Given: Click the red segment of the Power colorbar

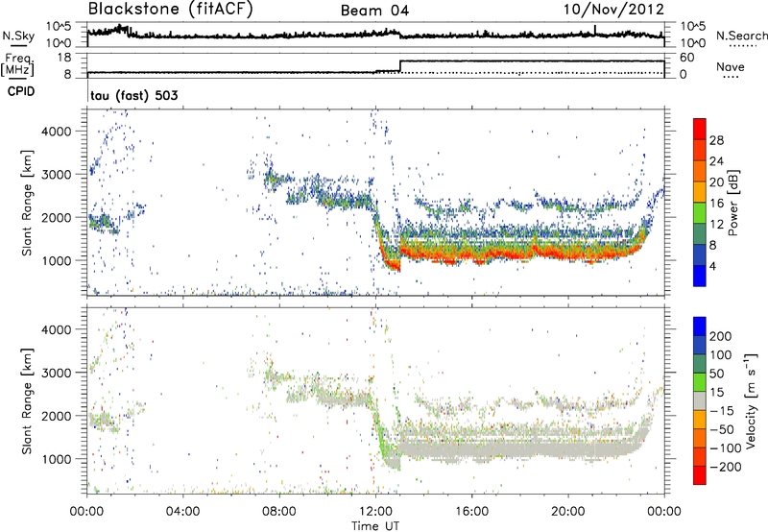Looking at the screenshot, I should pyautogui.click(x=700, y=129).
